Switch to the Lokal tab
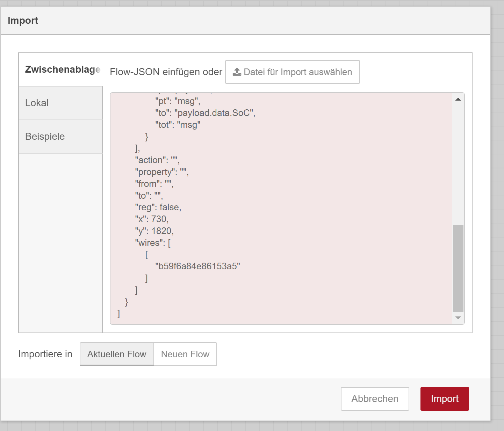This screenshot has height=431, width=504. click(60, 103)
